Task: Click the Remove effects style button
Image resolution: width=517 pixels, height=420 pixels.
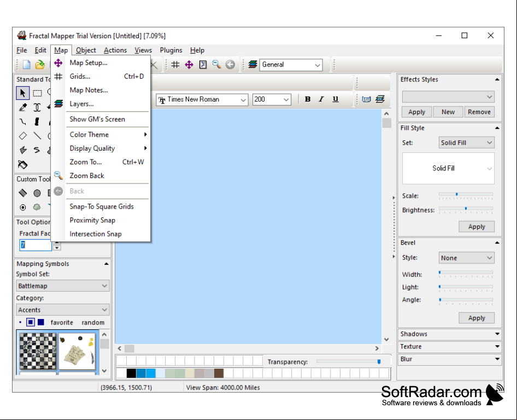Action: coord(479,112)
